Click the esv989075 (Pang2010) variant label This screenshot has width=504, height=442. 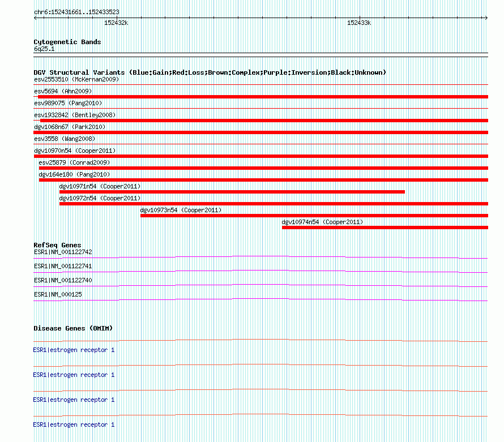(68, 103)
